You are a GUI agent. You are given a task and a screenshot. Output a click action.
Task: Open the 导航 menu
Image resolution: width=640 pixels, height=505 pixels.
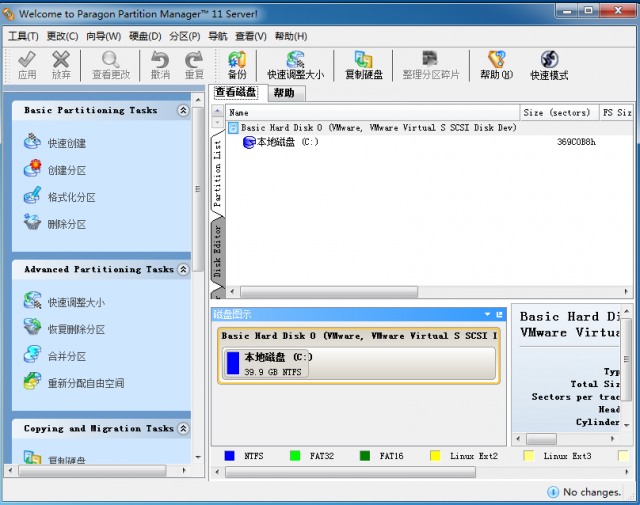(x=218, y=36)
